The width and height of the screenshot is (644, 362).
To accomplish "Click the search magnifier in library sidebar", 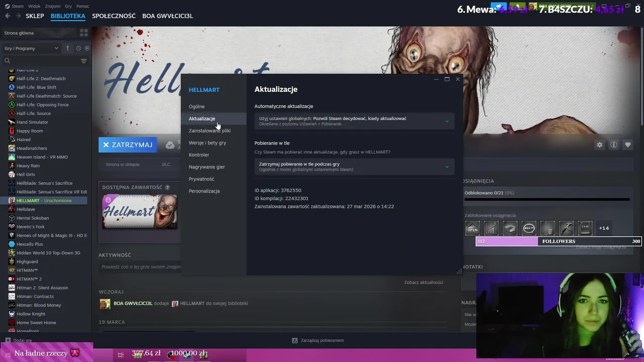I will pos(8,61).
